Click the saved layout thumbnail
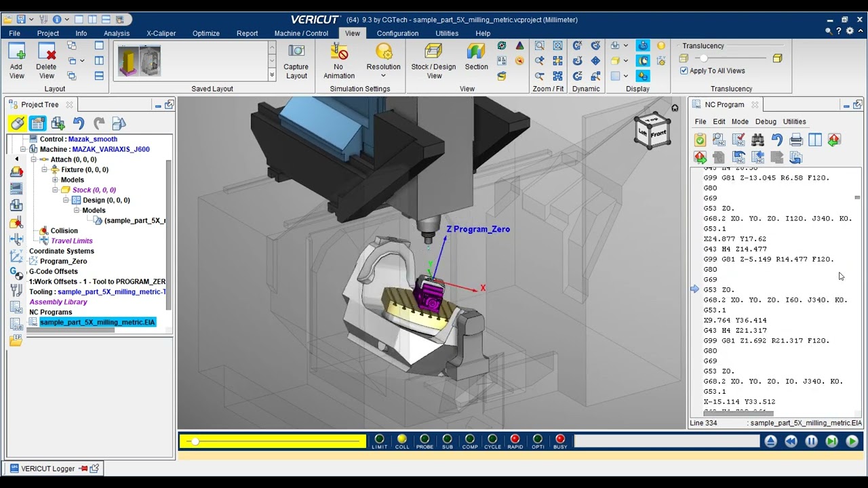This screenshot has height=488, width=868. (140, 61)
